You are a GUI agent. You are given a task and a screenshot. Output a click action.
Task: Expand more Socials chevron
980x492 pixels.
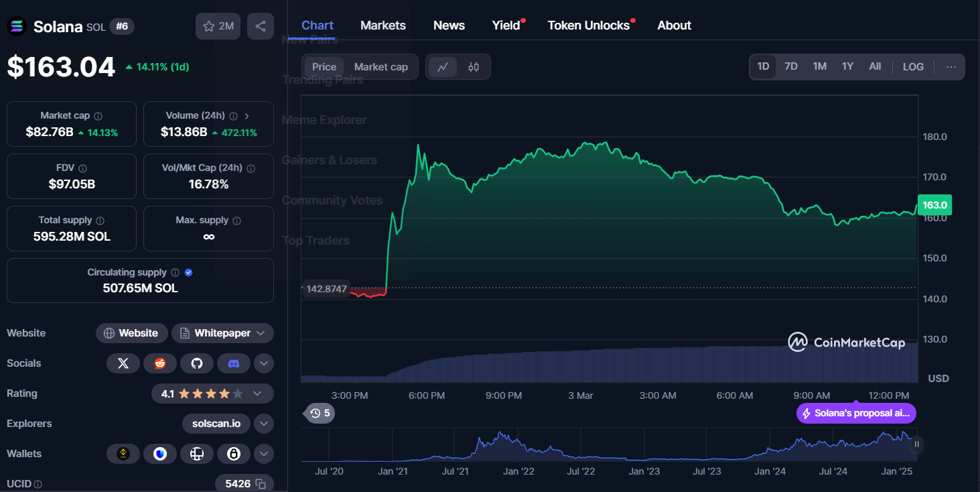pyautogui.click(x=264, y=363)
